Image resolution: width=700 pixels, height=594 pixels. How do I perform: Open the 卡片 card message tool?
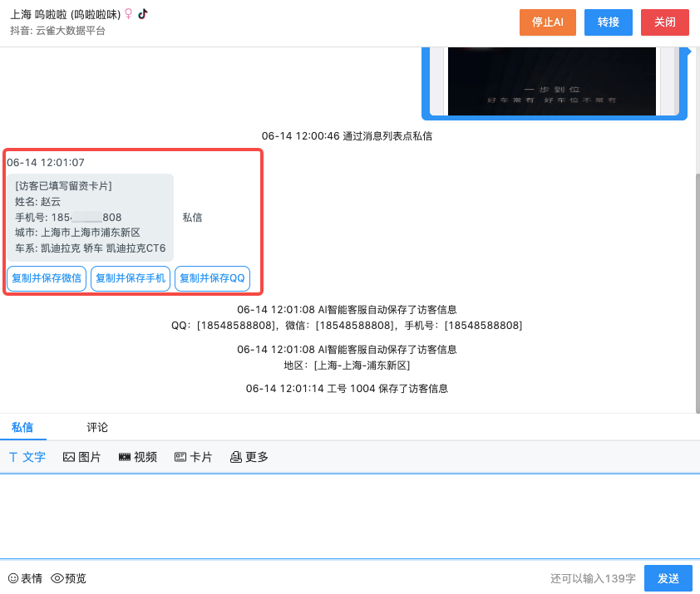(193, 456)
